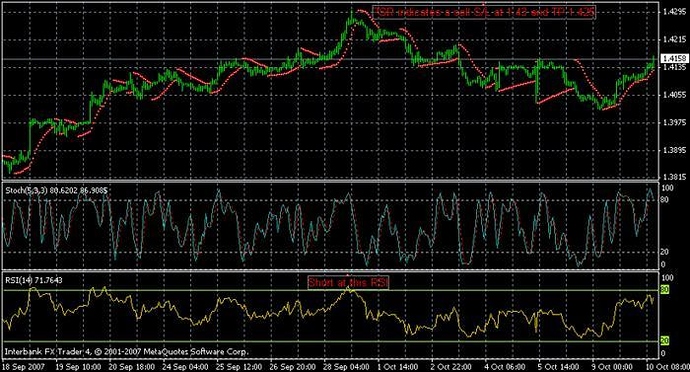This screenshot has height=372, width=690.
Task: Click the '28 Sep 04:00' time label
Action: pyautogui.click(x=346, y=366)
